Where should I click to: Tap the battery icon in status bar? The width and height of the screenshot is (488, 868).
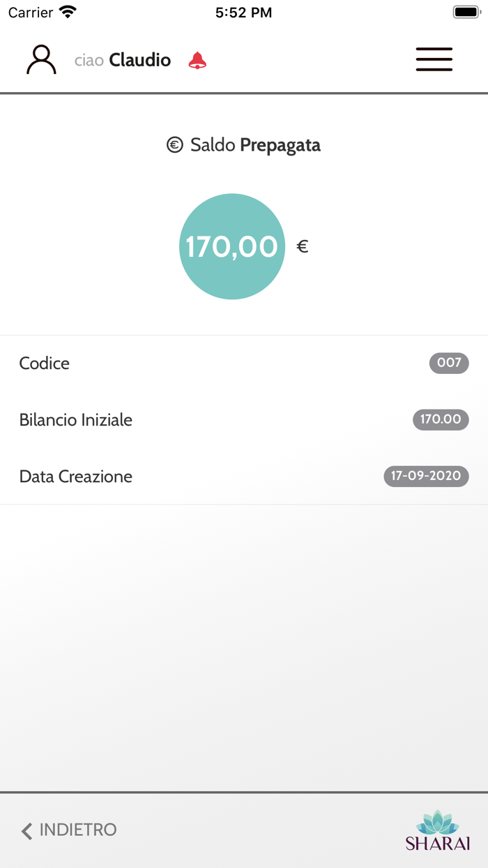pyautogui.click(x=466, y=13)
